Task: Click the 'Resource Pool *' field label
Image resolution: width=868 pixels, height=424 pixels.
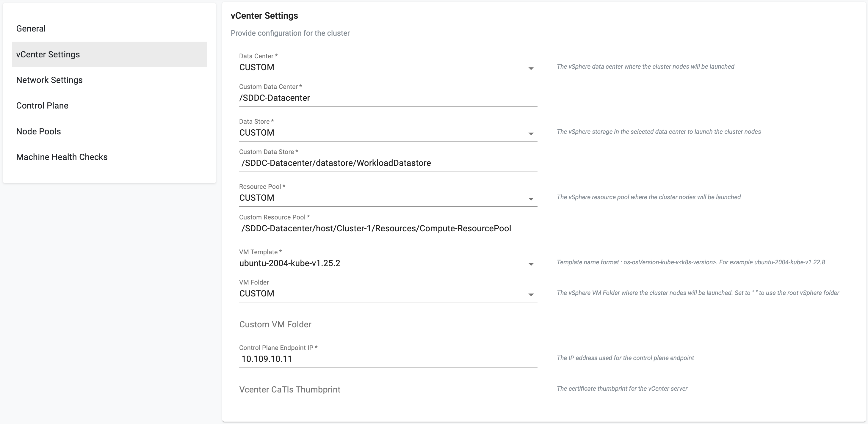Action: [x=262, y=186]
